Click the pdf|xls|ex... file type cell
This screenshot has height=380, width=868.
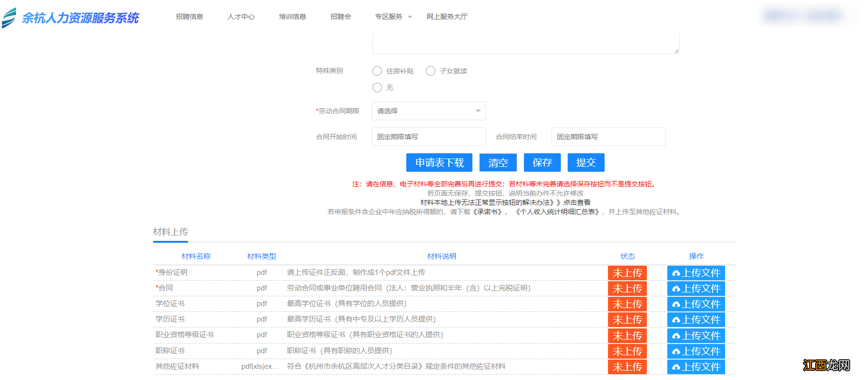pos(260,366)
